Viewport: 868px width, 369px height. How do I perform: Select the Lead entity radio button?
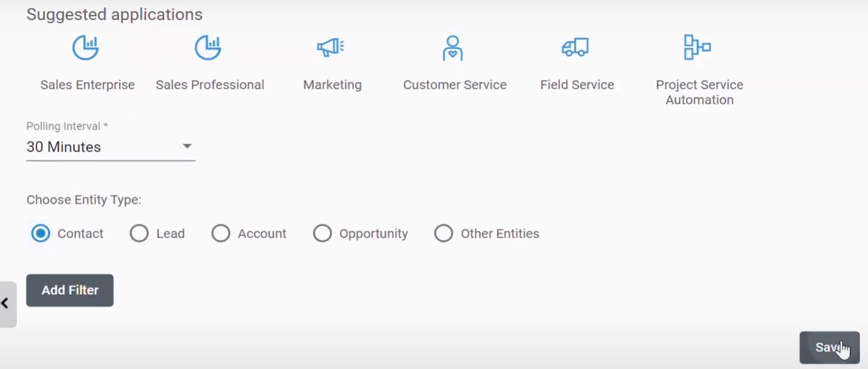point(139,234)
